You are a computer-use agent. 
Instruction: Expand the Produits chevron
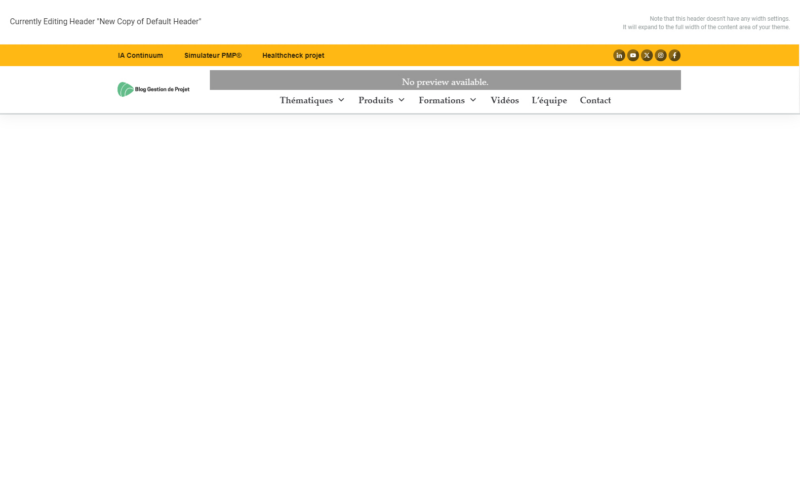tap(402, 100)
